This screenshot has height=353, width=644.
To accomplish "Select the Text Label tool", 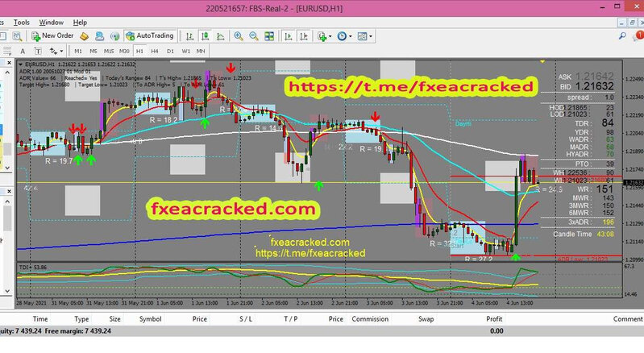I will (x=38, y=51).
